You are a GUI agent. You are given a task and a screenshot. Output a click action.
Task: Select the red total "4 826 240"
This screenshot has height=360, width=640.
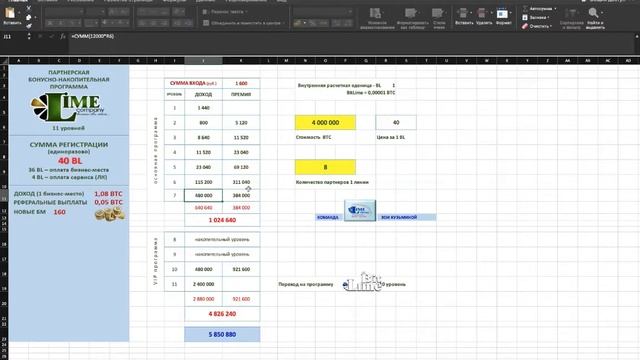coord(222,314)
